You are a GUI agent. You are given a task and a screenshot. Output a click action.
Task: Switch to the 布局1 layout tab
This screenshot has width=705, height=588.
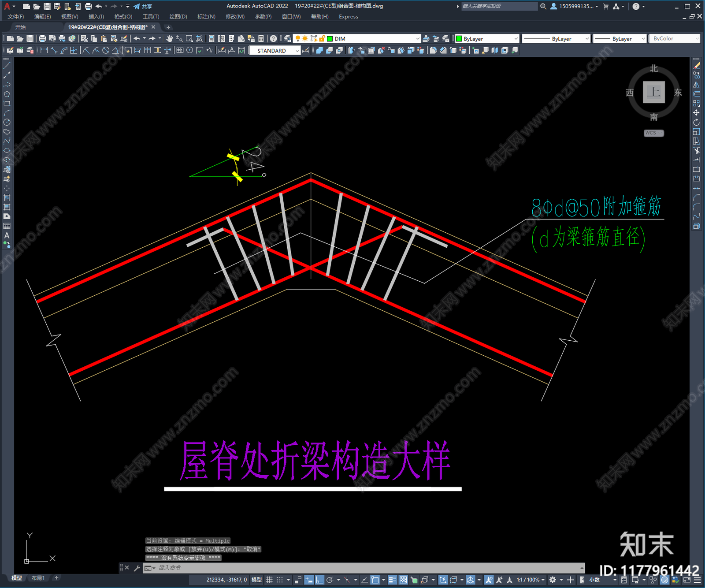[x=38, y=578]
